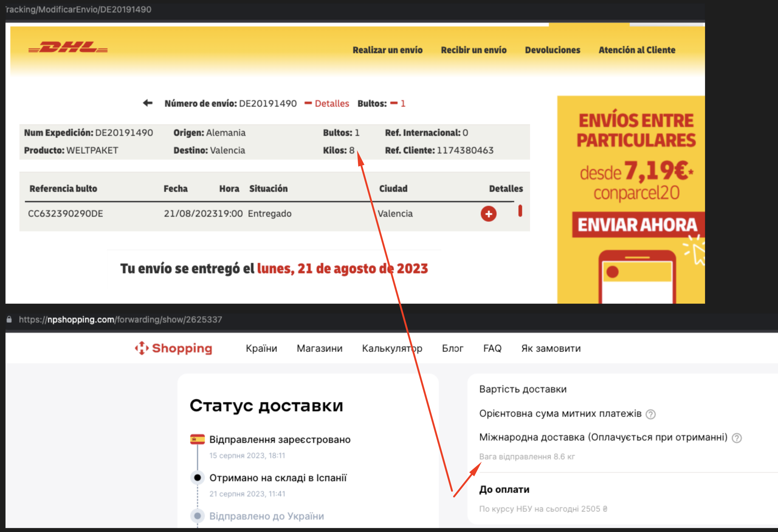Open Atención al Cliente
Image resolution: width=778 pixels, height=532 pixels.
point(636,50)
